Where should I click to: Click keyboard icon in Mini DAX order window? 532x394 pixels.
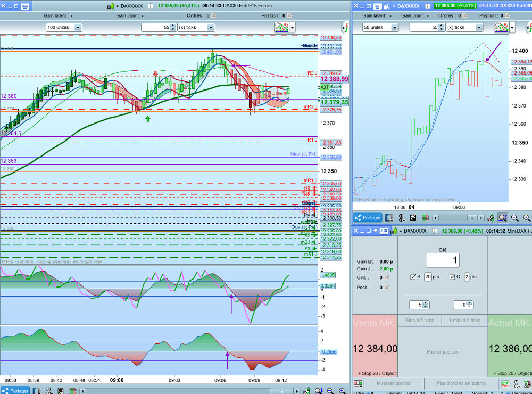pyautogui.click(x=384, y=231)
